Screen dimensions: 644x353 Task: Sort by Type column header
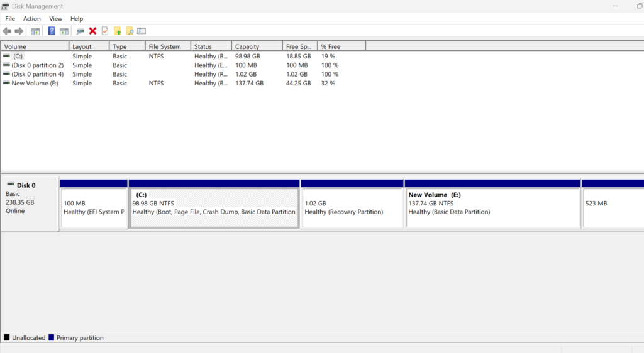click(x=127, y=46)
